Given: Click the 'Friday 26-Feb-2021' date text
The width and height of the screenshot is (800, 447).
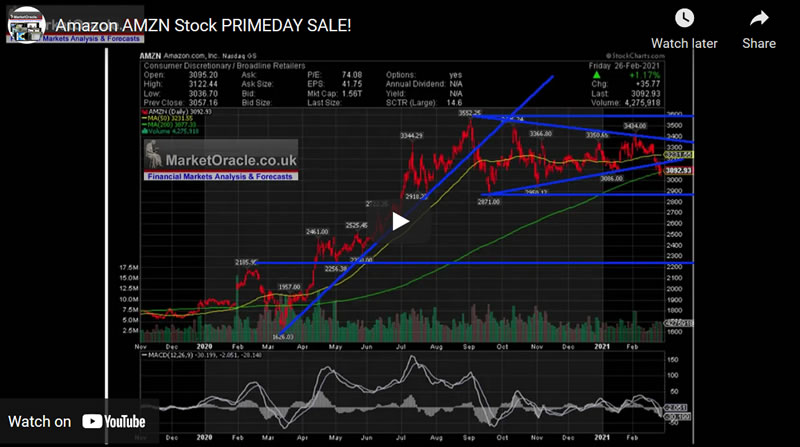Looking at the screenshot, I should coord(623,66).
